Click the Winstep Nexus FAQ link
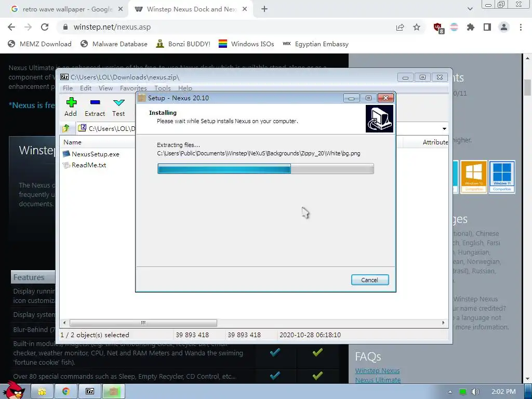This screenshot has height=399, width=532. pos(377,370)
